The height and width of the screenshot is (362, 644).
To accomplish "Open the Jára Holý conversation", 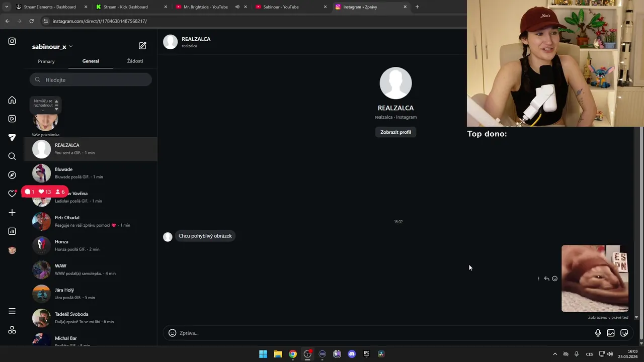I will point(91,294).
